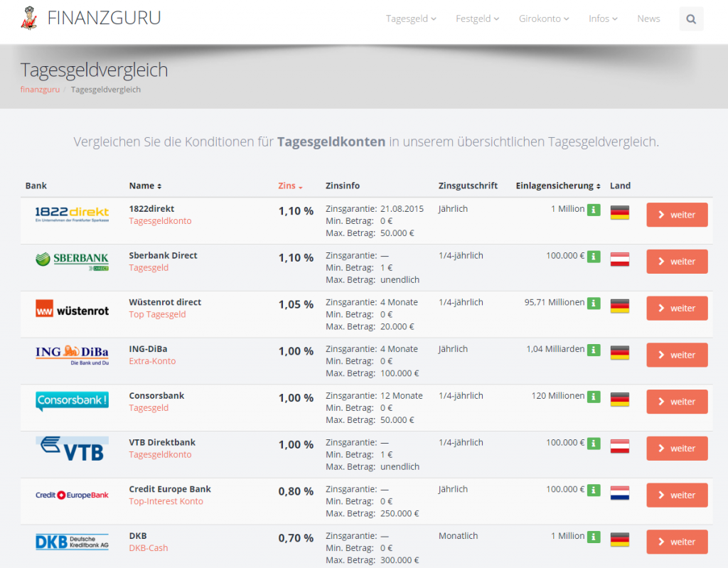
Task: Open VTB Direktbank Tagesgeldkonto link
Action: point(160,455)
